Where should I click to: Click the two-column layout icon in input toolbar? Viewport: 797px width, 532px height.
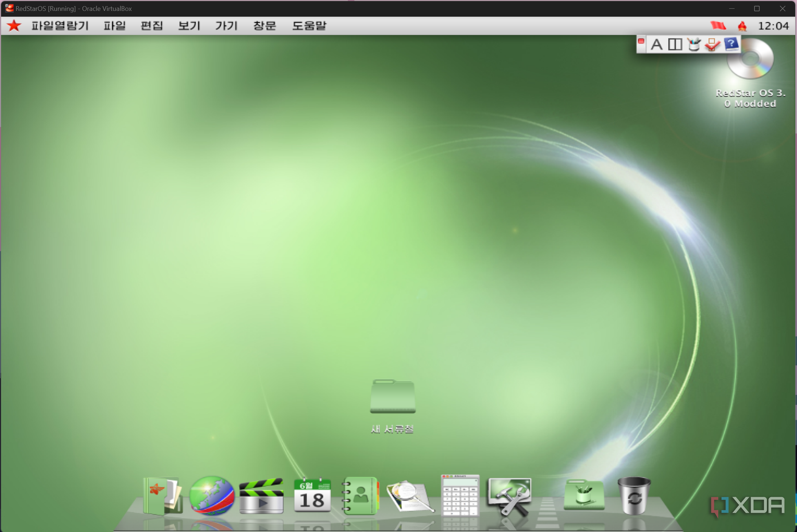675,45
